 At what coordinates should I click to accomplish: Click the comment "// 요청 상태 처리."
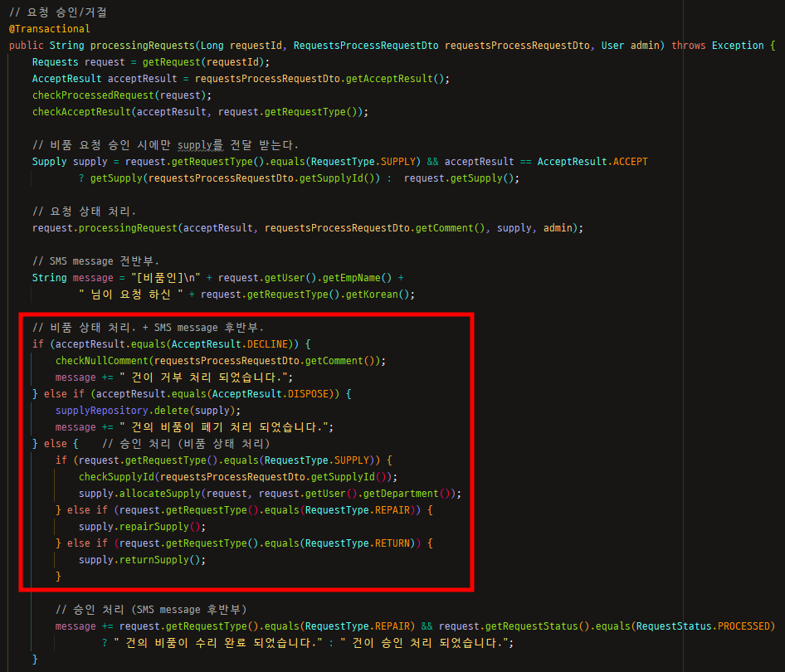[x=84, y=212]
